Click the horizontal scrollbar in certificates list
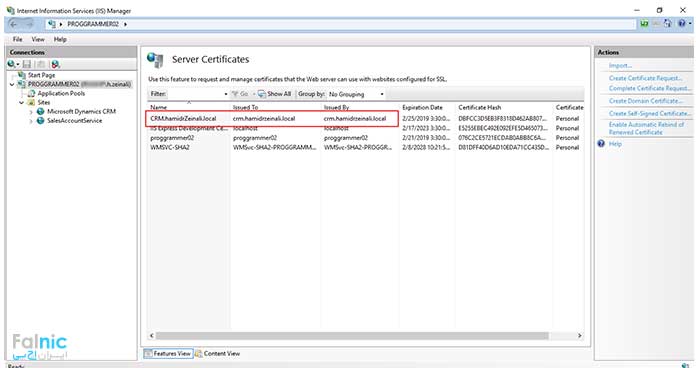This screenshot has height=368, width=696. click(352, 336)
